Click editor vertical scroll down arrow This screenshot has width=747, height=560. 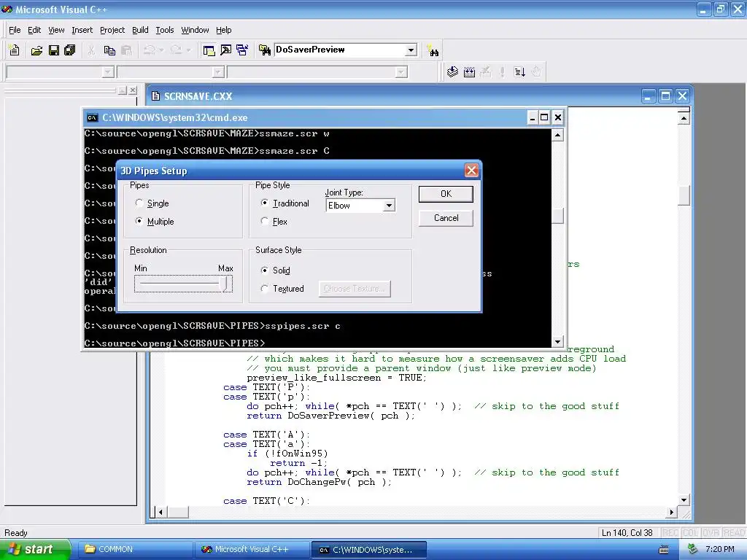click(684, 499)
